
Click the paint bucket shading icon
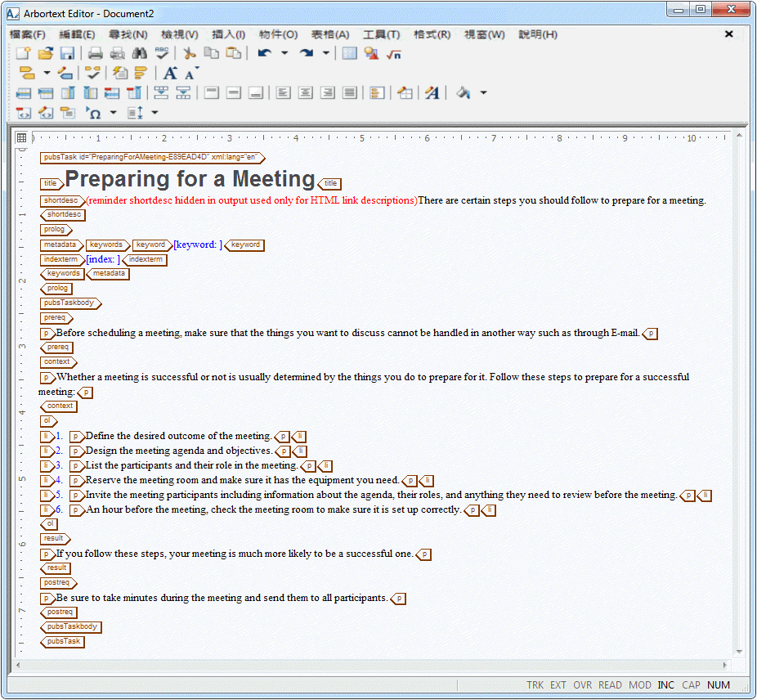[x=464, y=92]
